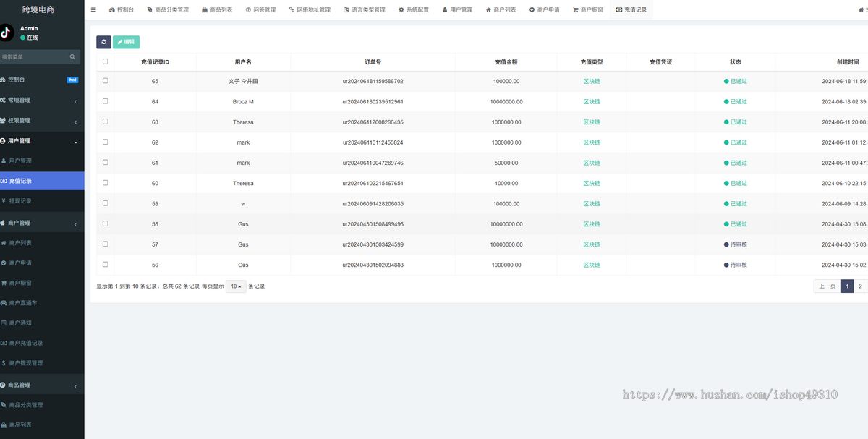The height and width of the screenshot is (439, 868).
Task: Check the box for record ID 63
Action: pyautogui.click(x=105, y=122)
